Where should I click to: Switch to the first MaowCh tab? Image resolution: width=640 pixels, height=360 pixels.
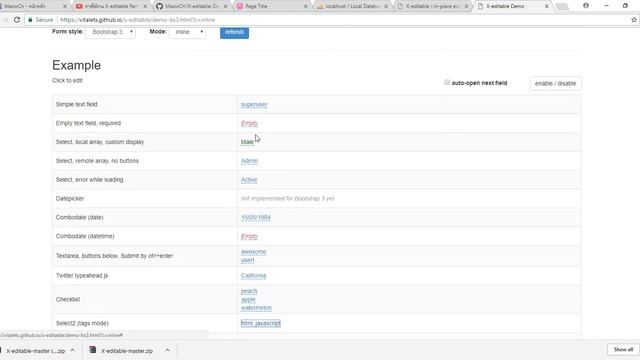click(x=33, y=6)
